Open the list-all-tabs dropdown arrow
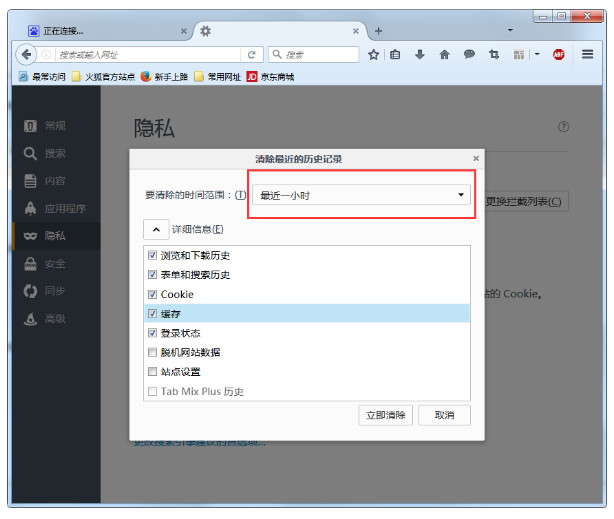The image size is (614, 519). [x=510, y=30]
